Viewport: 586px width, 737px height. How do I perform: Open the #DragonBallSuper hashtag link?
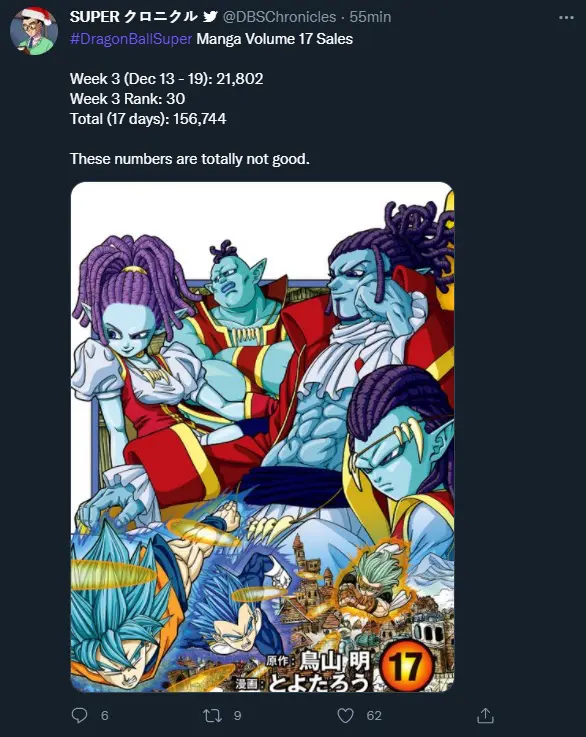coord(131,39)
